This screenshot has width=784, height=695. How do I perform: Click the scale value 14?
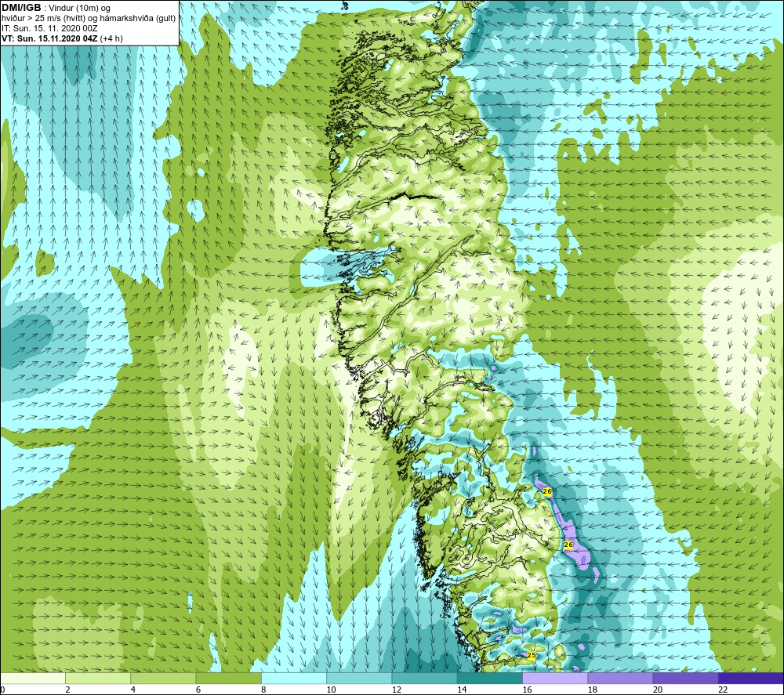click(462, 690)
